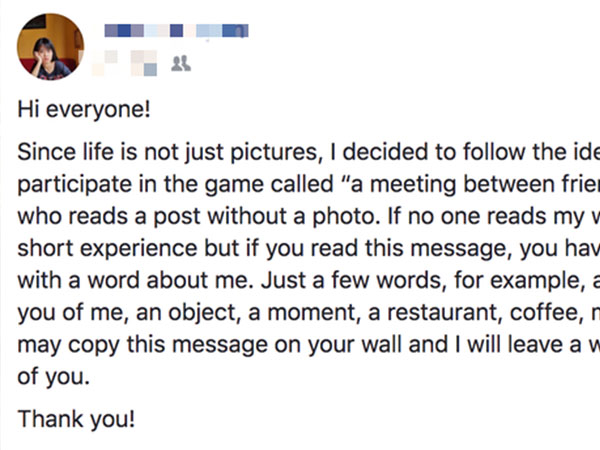Click the line starting "you of me, an object"
This screenshot has height=450, width=600.
pyautogui.click(x=308, y=312)
